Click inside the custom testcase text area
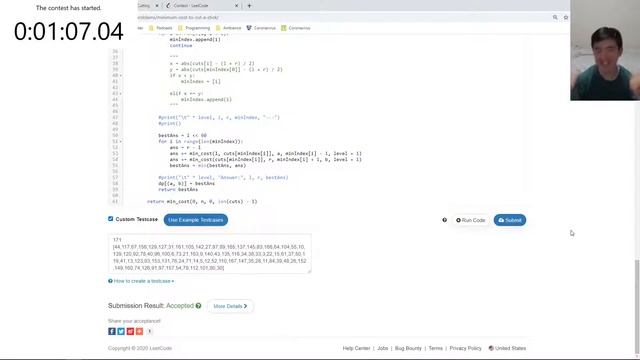This screenshot has height=360, width=640. (x=209, y=253)
